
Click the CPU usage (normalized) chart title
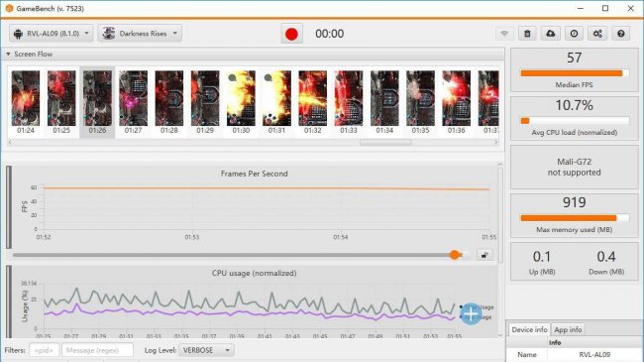[255, 273]
